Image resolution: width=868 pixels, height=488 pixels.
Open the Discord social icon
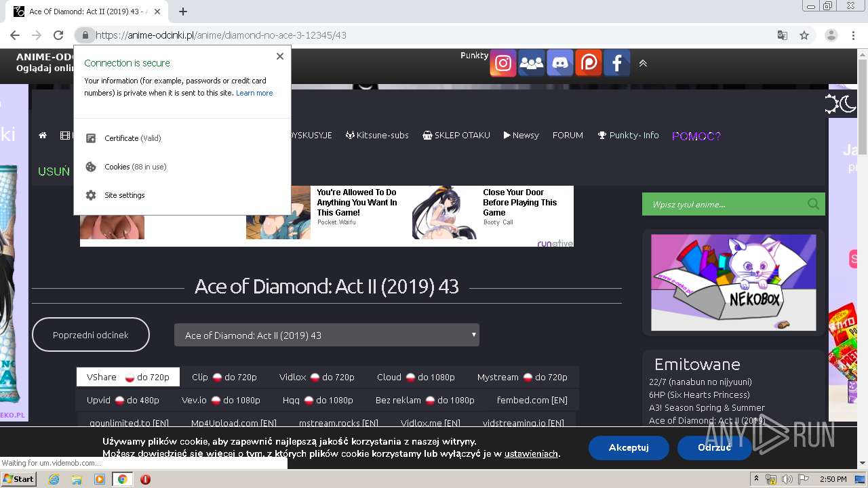[560, 63]
